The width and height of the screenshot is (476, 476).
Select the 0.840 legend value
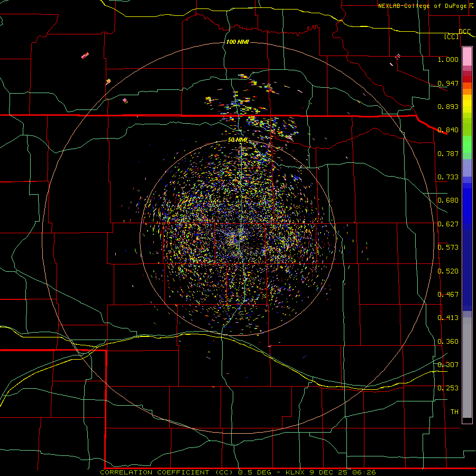point(448,130)
